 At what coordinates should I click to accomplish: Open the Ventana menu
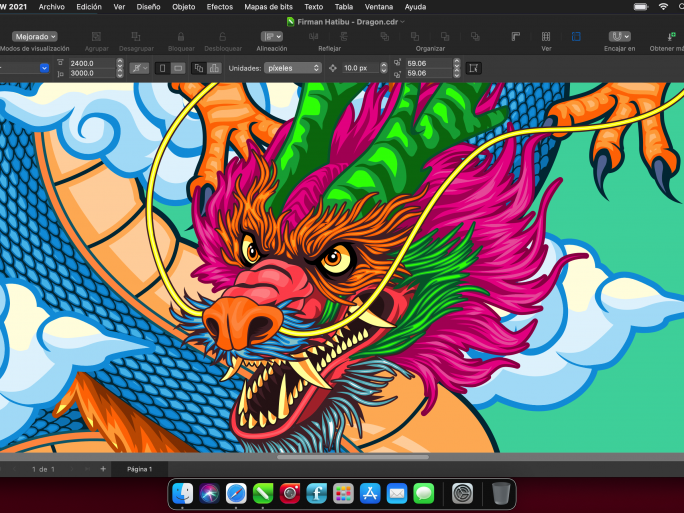[379, 7]
